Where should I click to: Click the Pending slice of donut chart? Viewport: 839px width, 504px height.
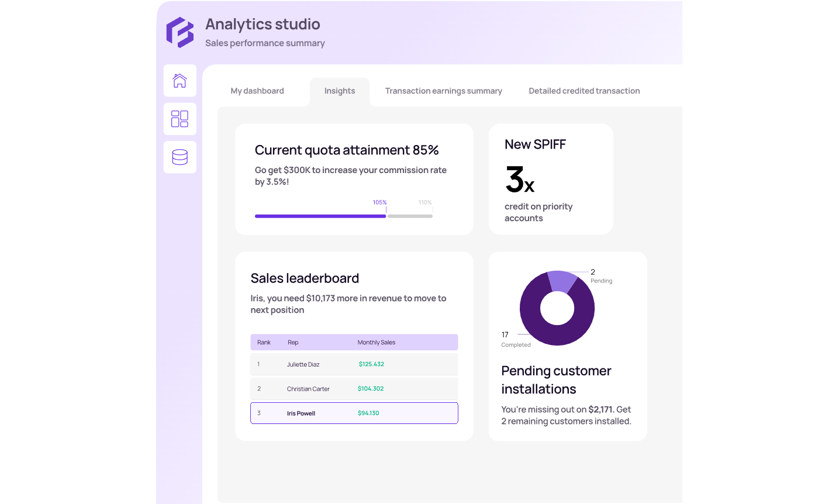click(561, 280)
